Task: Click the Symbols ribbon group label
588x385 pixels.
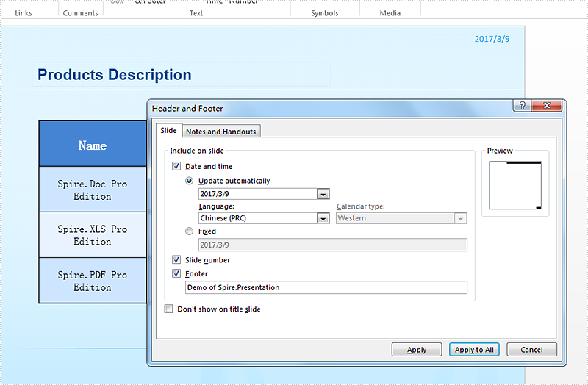Action: point(325,13)
